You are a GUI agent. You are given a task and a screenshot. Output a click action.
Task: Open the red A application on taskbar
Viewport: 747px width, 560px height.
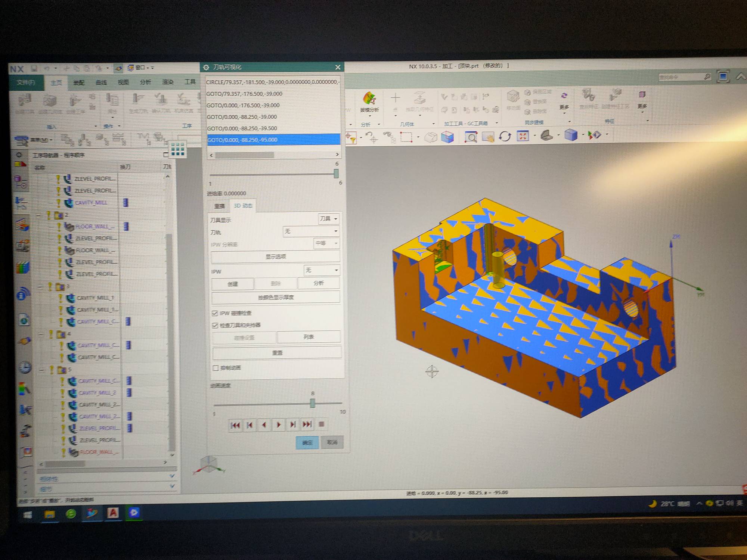[x=113, y=513]
